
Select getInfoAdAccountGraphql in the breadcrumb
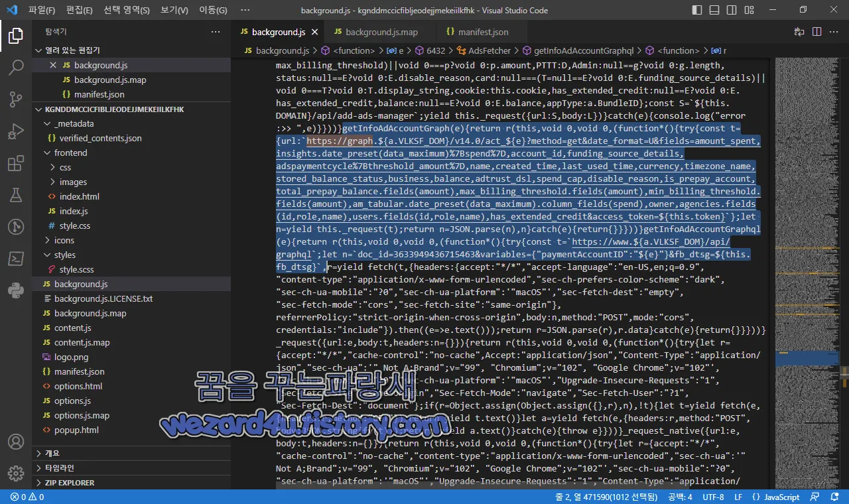pos(584,50)
